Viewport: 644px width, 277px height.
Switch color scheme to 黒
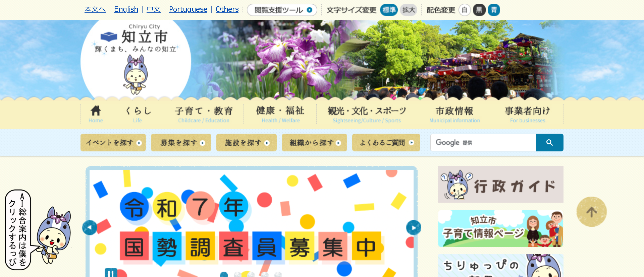pyautogui.click(x=479, y=10)
